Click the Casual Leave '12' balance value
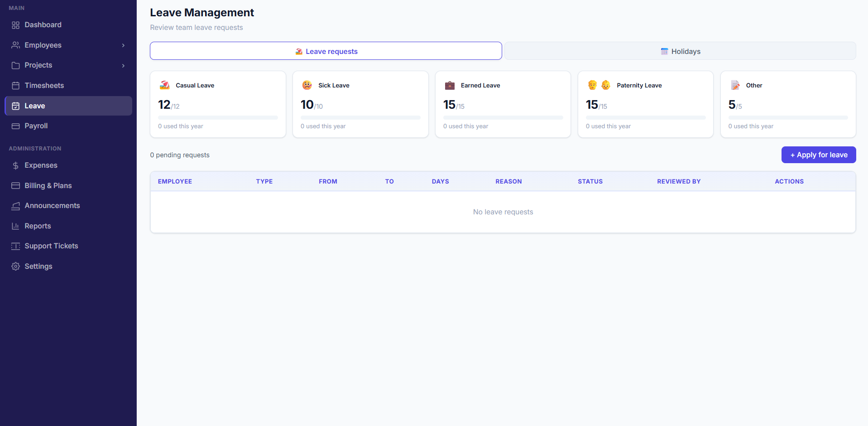 click(164, 105)
